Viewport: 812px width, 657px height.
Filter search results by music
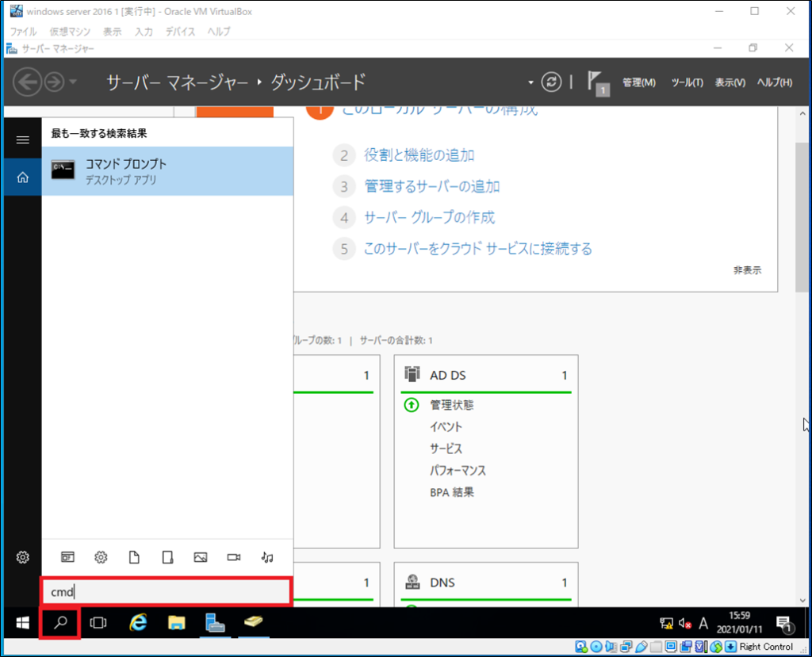coord(267,557)
